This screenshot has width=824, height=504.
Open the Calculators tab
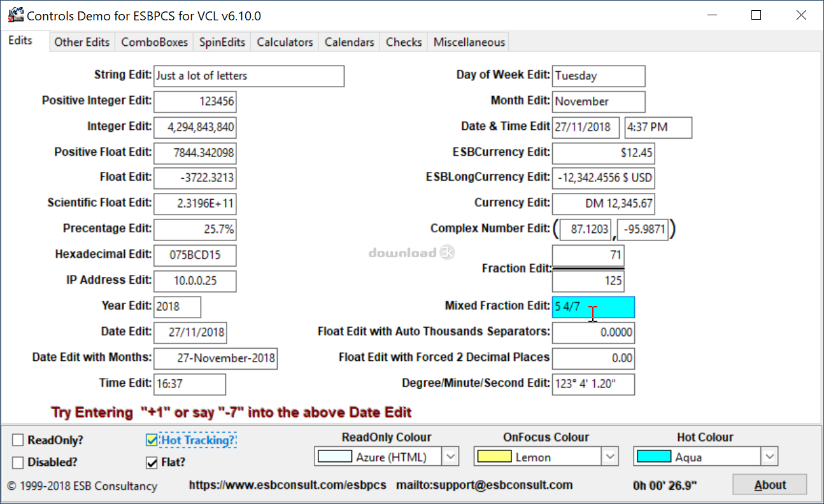[285, 42]
